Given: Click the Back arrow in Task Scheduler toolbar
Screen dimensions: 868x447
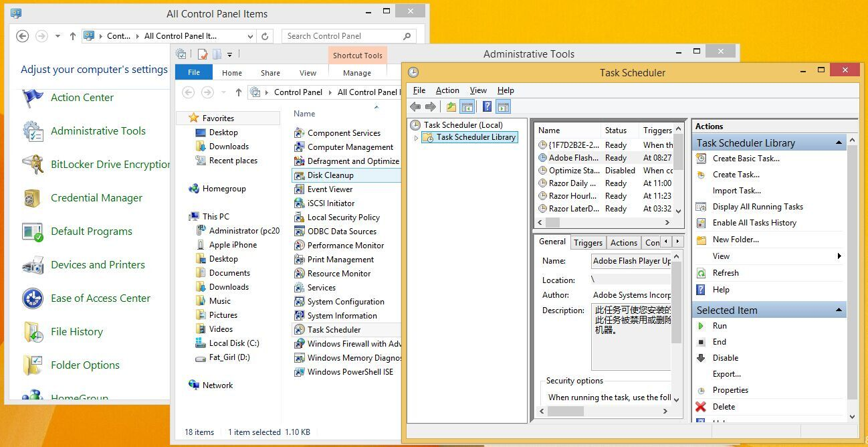Looking at the screenshot, I should tap(415, 106).
